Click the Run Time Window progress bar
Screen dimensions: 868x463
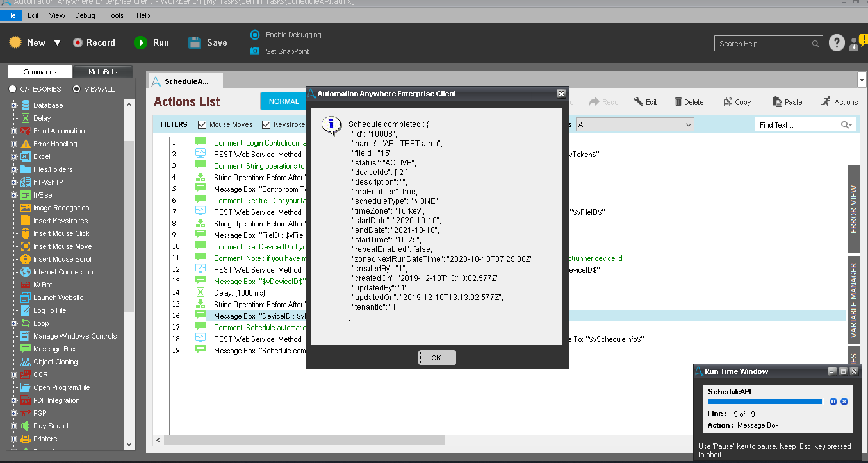[x=764, y=401]
